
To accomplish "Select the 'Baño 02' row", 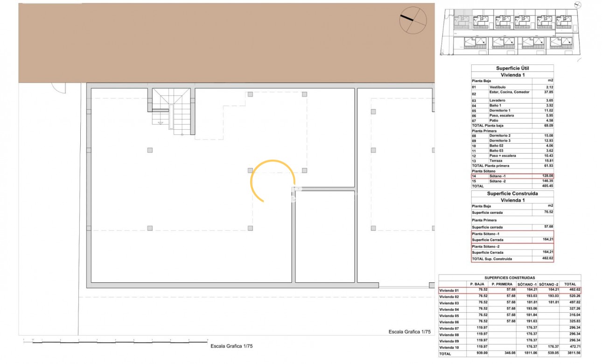I will click(512, 146).
